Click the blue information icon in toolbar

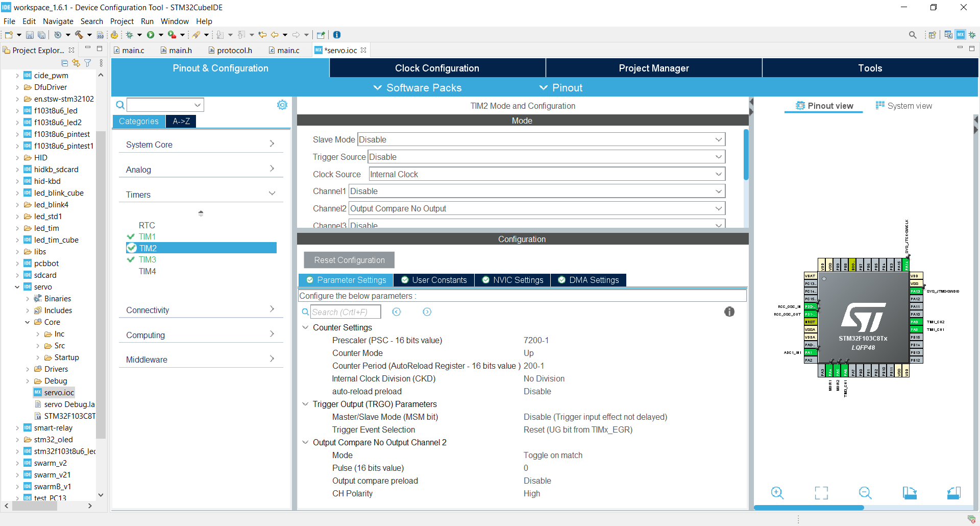tap(337, 35)
